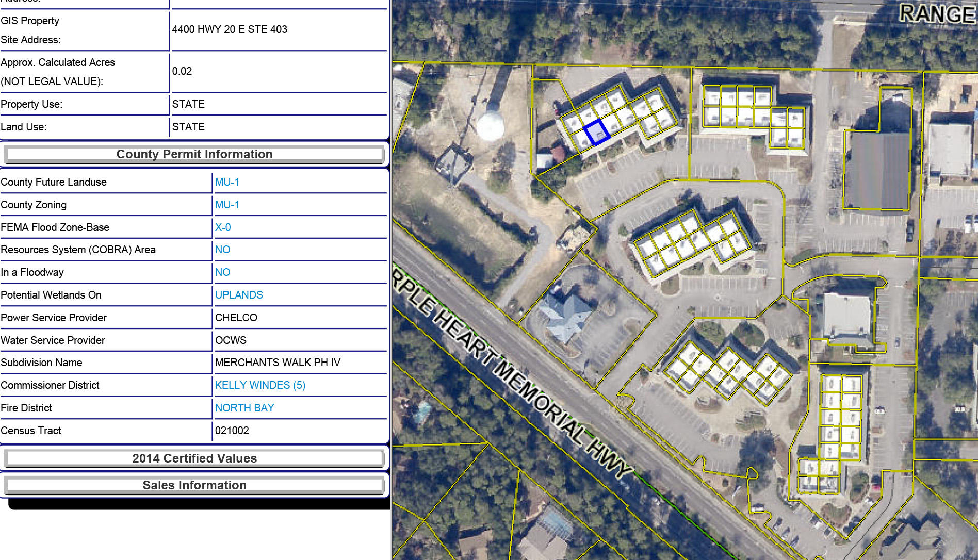Image resolution: width=978 pixels, height=560 pixels.
Task: Select the In a Floodway NO link
Action: [x=222, y=272]
